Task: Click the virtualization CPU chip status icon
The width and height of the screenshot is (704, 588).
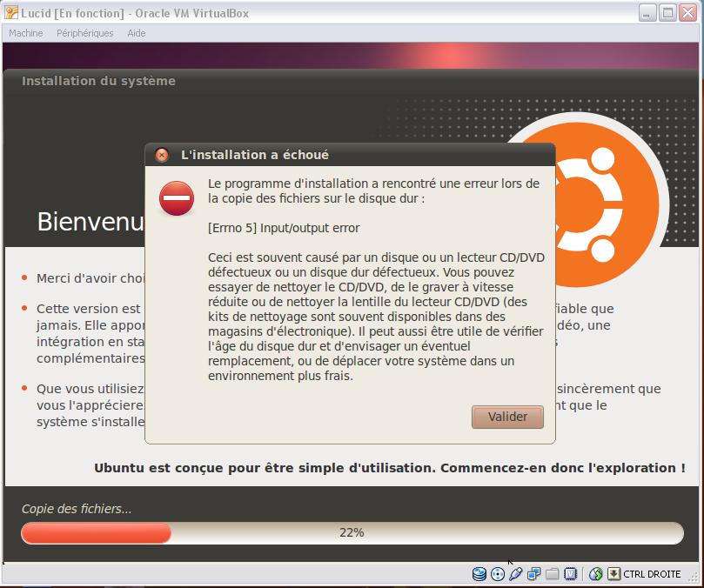Action: coord(570,573)
